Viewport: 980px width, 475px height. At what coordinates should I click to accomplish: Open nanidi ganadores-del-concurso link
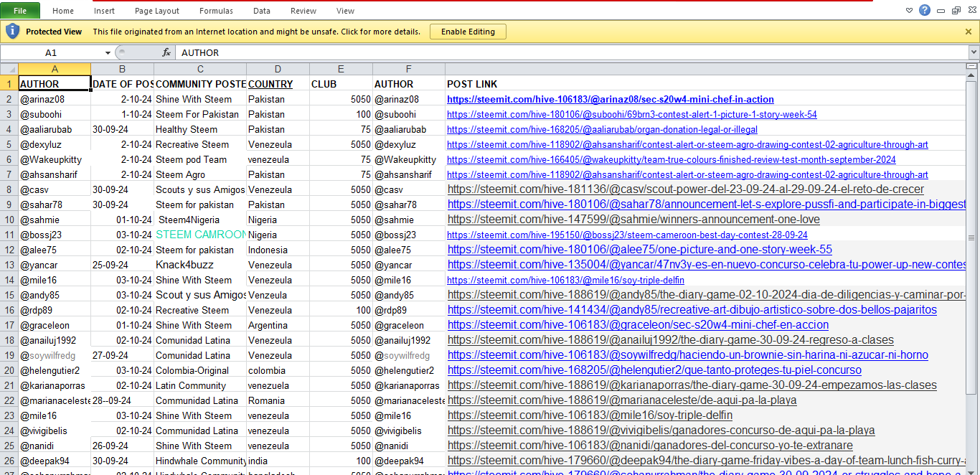(650, 446)
